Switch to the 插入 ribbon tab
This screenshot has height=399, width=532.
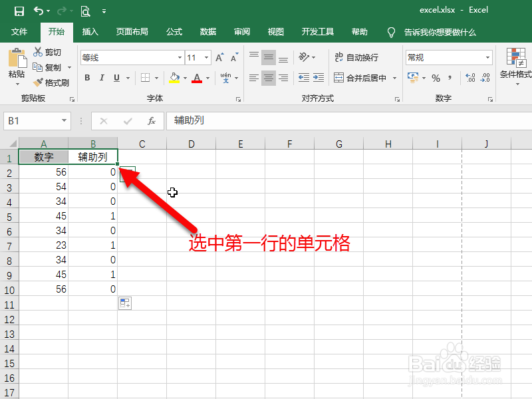(x=90, y=31)
